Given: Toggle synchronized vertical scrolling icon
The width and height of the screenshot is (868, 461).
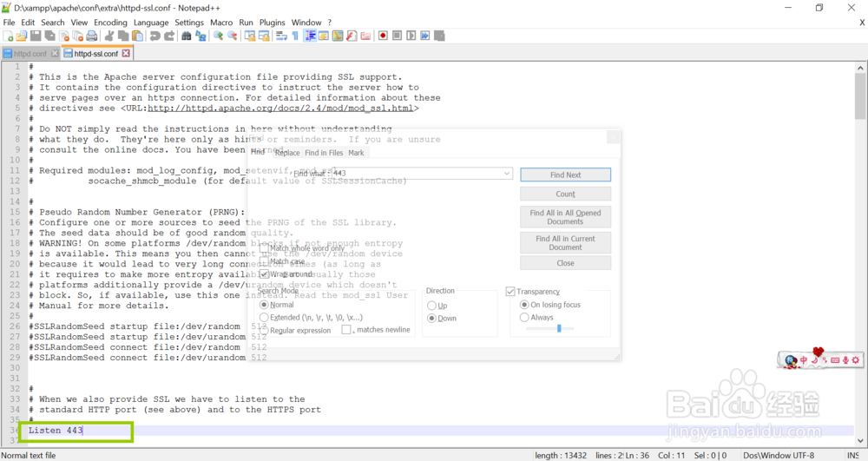Looking at the screenshot, I should click(x=250, y=36).
